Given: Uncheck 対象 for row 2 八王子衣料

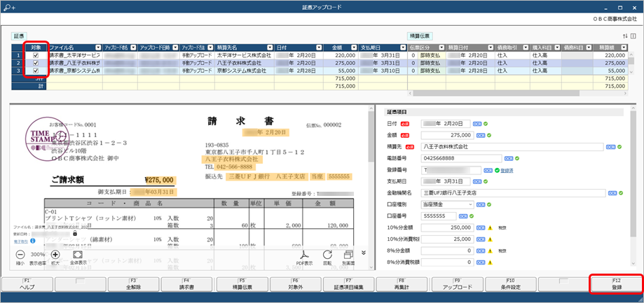Looking at the screenshot, I should point(36,63).
